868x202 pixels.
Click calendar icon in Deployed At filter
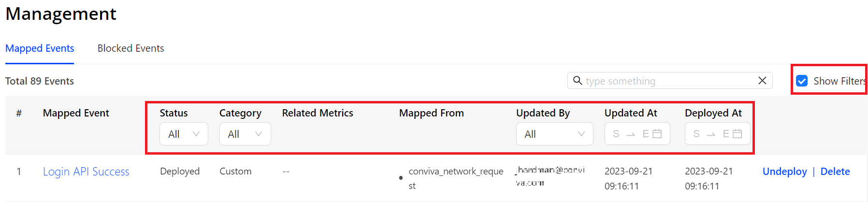737,134
